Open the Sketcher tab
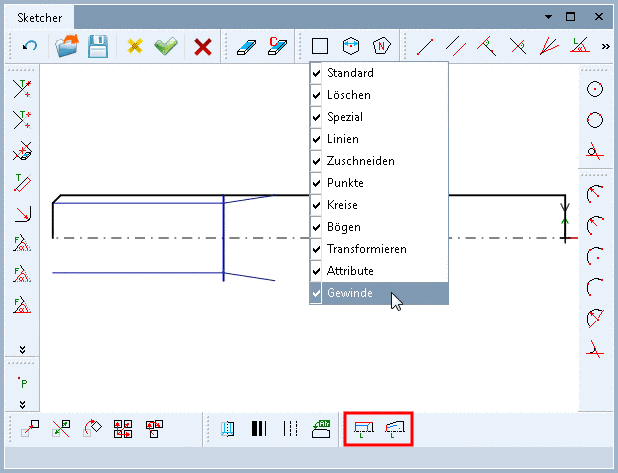618x473 pixels. point(39,18)
